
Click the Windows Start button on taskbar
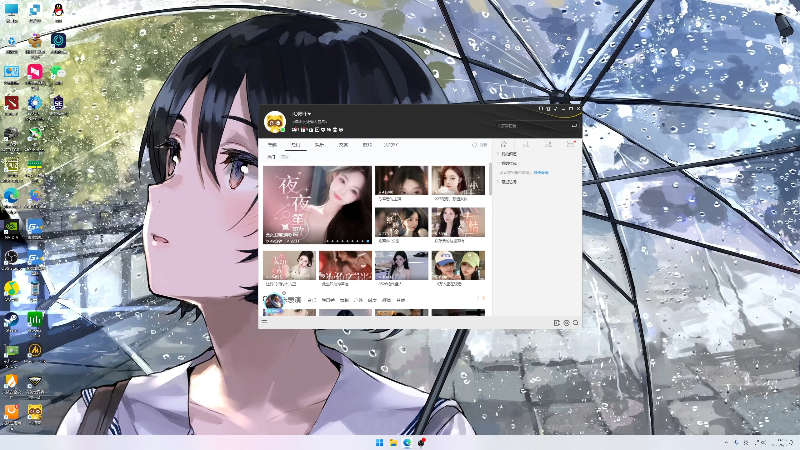point(380,442)
